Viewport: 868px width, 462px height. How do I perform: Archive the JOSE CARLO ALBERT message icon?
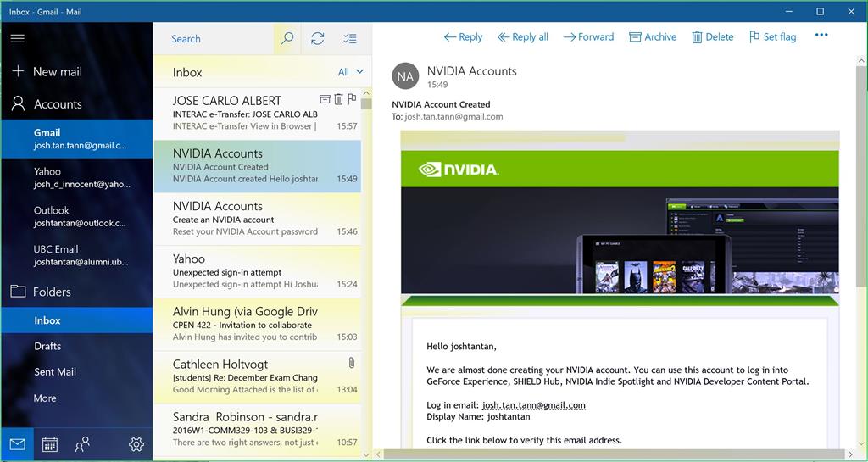tap(325, 99)
